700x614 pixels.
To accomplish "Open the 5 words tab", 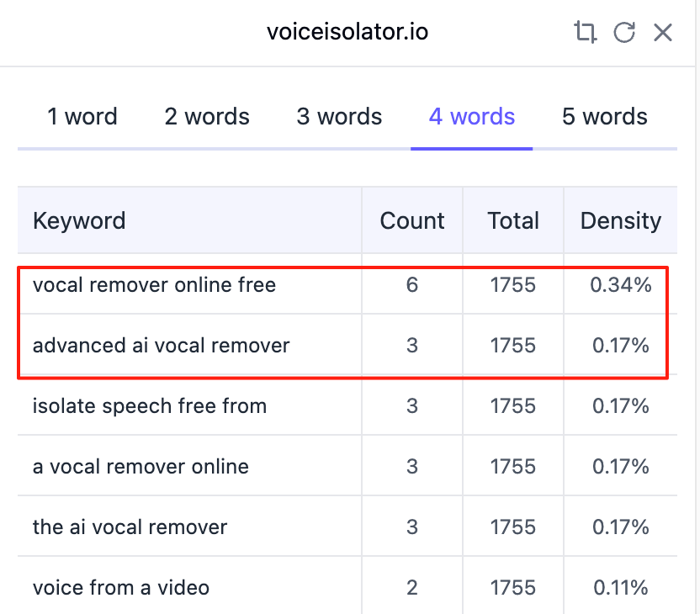I will pyautogui.click(x=604, y=117).
